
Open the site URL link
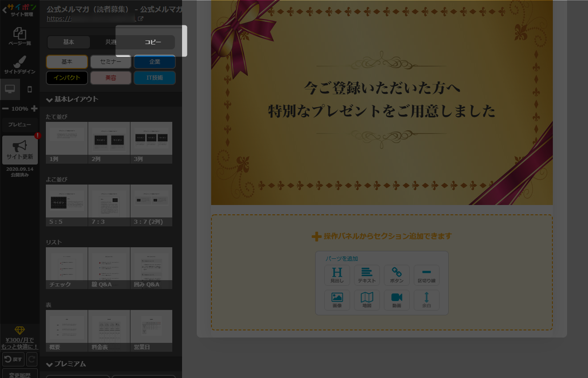[x=91, y=19]
